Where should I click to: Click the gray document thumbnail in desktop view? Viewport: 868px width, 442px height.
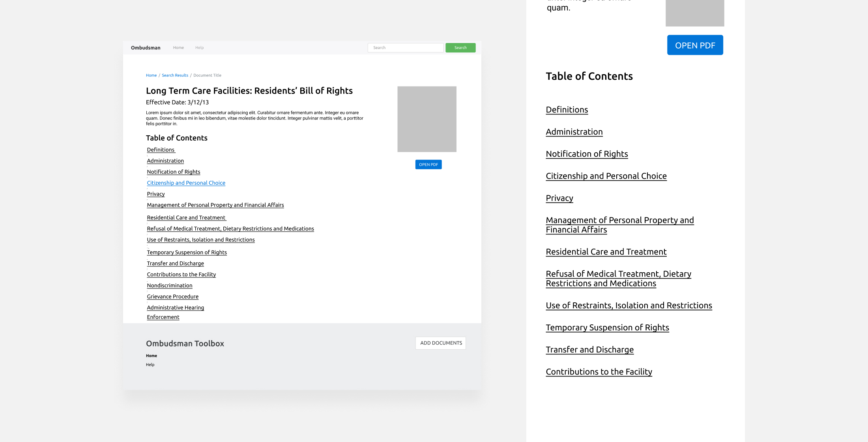coord(427,119)
